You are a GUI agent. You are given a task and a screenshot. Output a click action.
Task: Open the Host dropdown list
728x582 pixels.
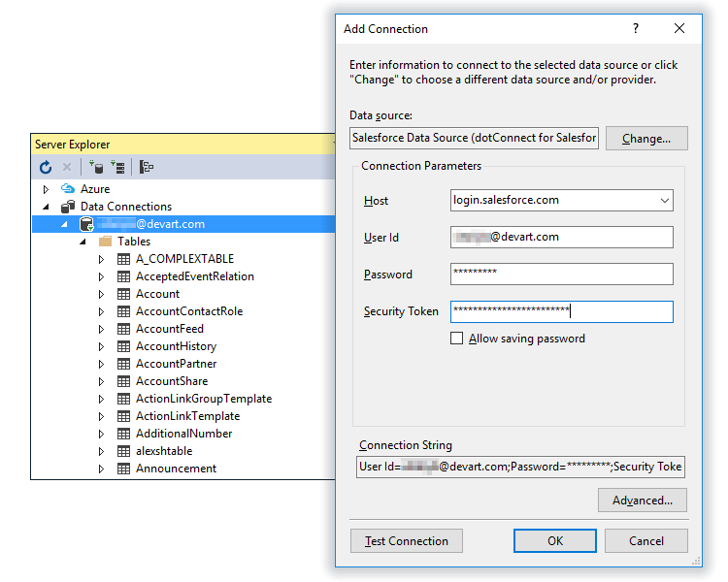click(x=664, y=201)
